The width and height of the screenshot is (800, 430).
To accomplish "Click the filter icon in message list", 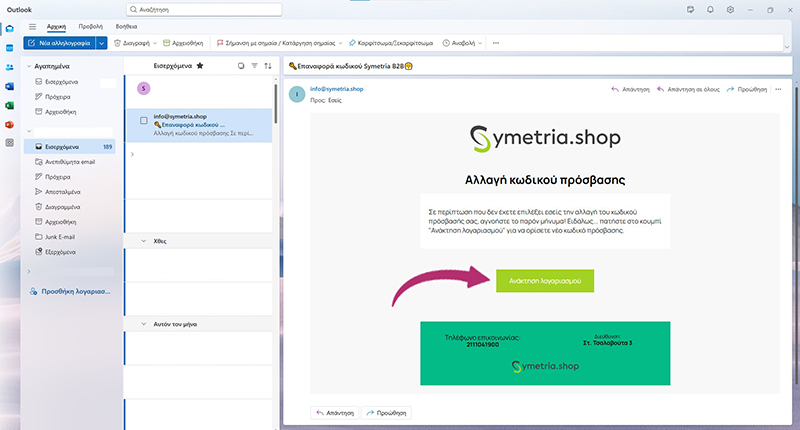I will pyautogui.click(x=254, y=66).
